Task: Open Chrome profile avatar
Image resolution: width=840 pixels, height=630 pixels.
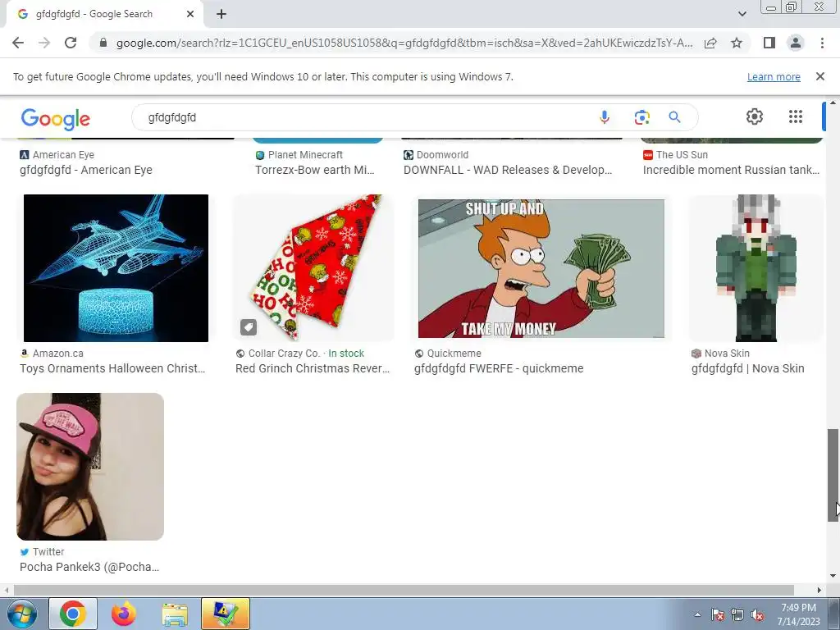Action: 796,43
